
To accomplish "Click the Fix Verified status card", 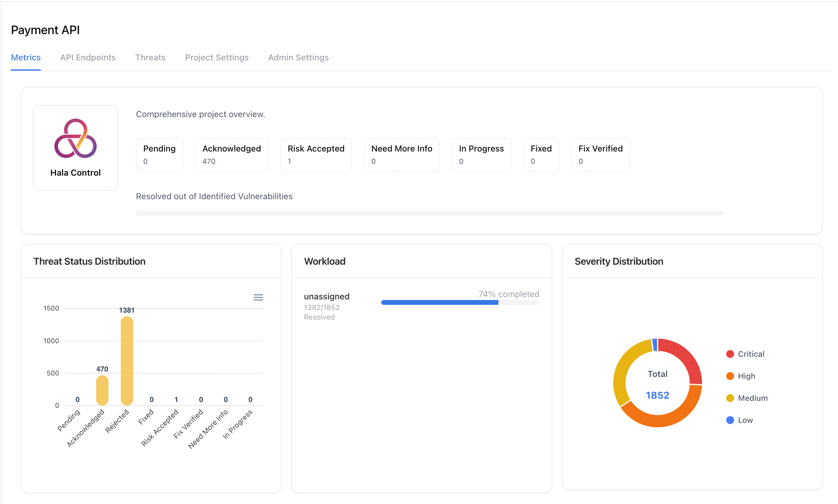I will pos(600,155).
